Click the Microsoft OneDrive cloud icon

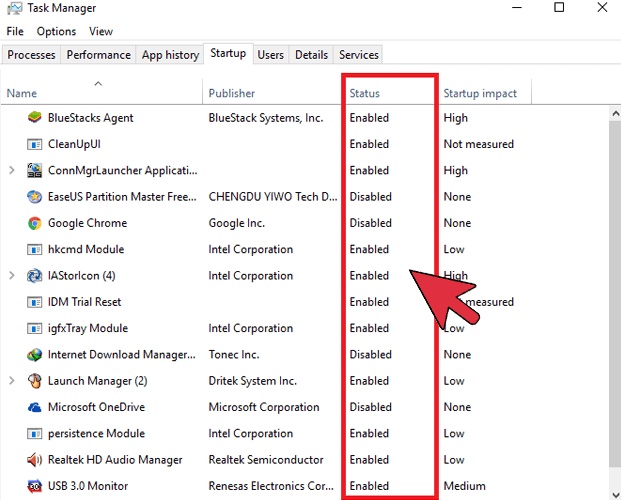tap(34, 407)
